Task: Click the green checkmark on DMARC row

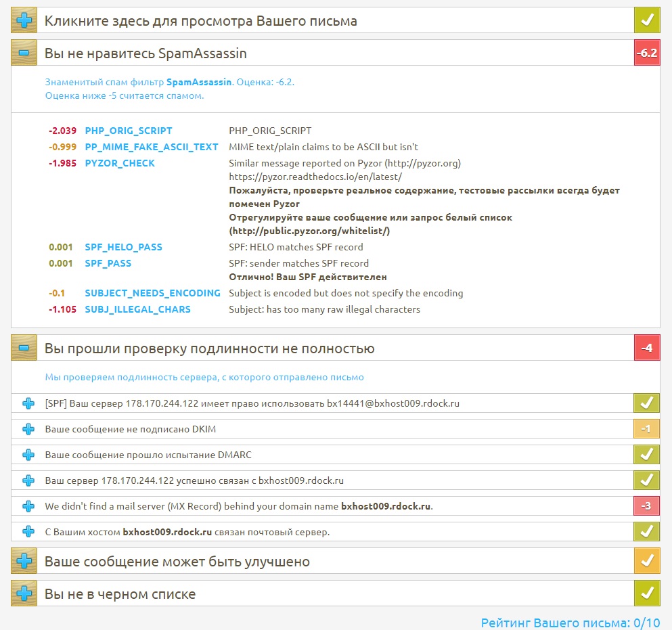Action: [646, 455]
